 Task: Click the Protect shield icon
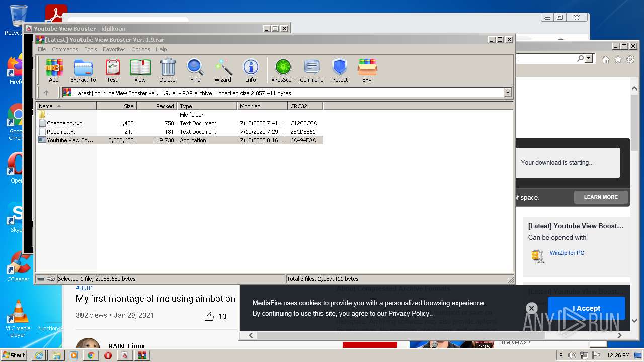(339, 70)
